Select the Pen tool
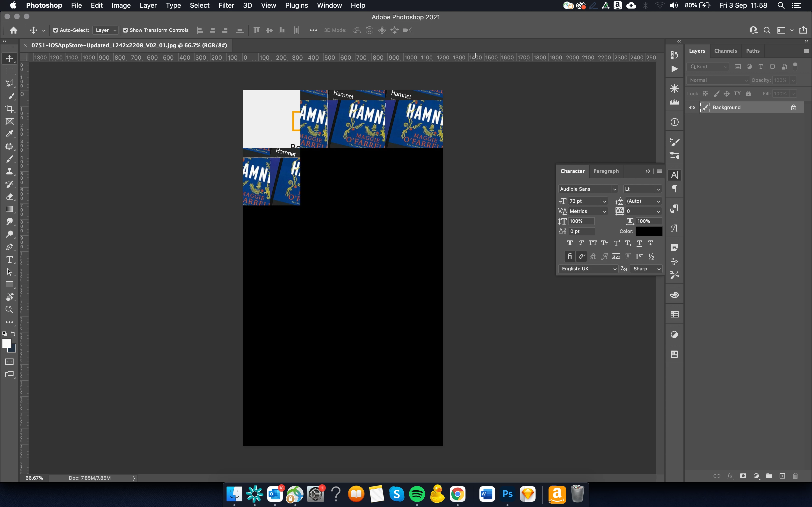Viewport: 812px width, 507px height. coord(9,247)
